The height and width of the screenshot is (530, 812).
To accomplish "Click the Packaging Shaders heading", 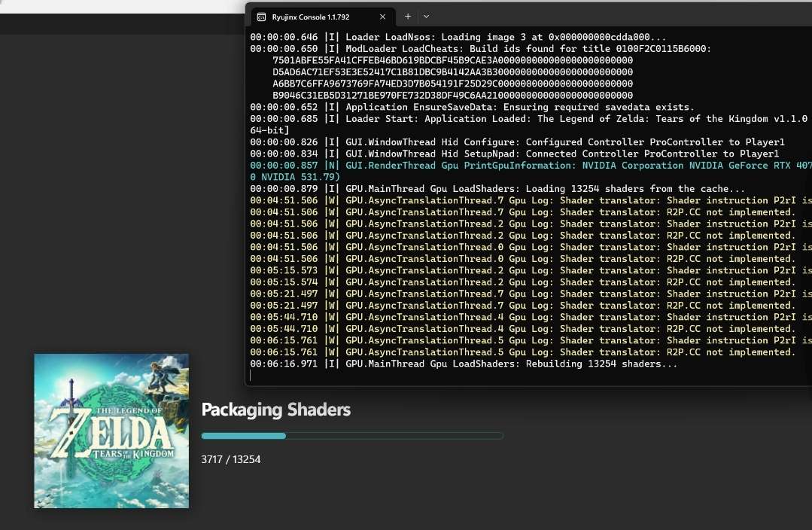I will [x=275, y=410].
